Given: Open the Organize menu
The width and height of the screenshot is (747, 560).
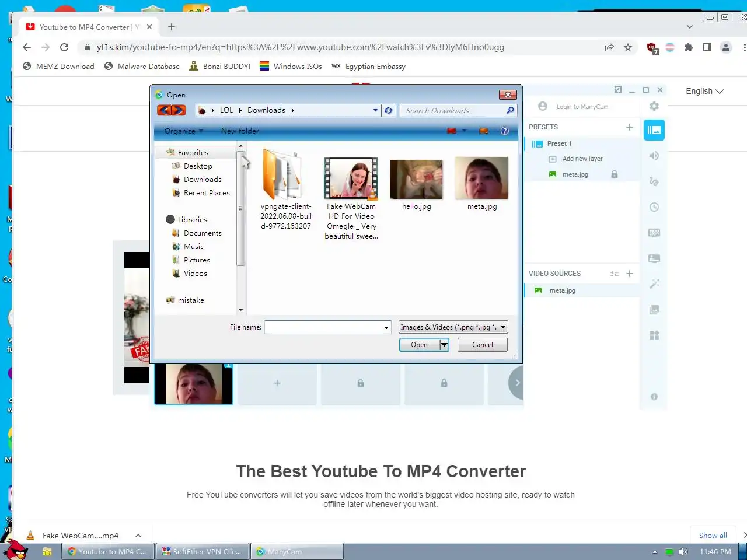Looking at the screenshot, I should click(x=184, y=131).
